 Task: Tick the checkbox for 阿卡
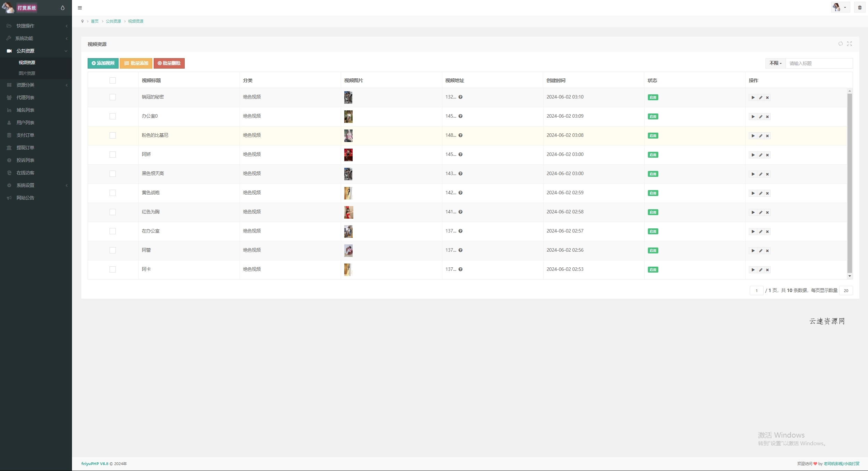tap(112, 269)
